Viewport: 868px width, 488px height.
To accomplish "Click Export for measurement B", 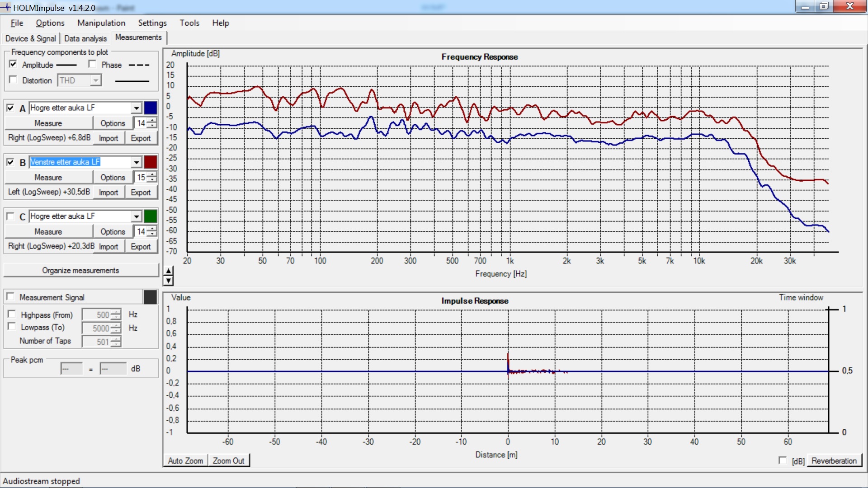I will coord(141,192).
